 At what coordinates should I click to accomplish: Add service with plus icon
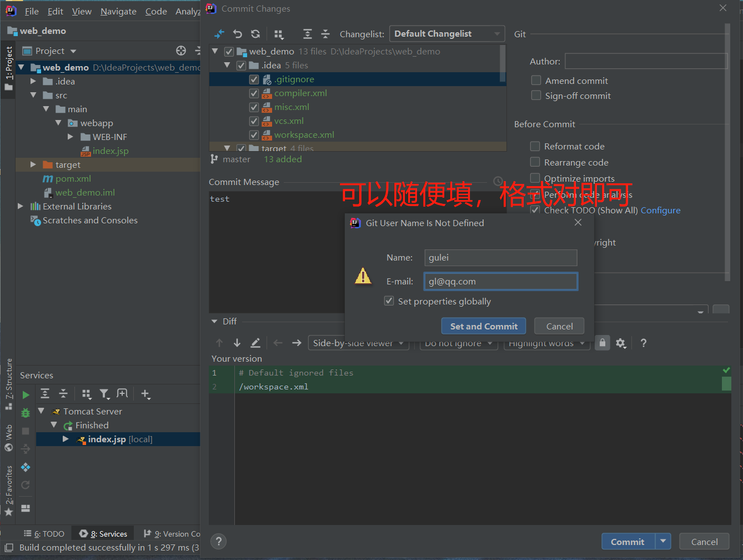tap(145, 394)
